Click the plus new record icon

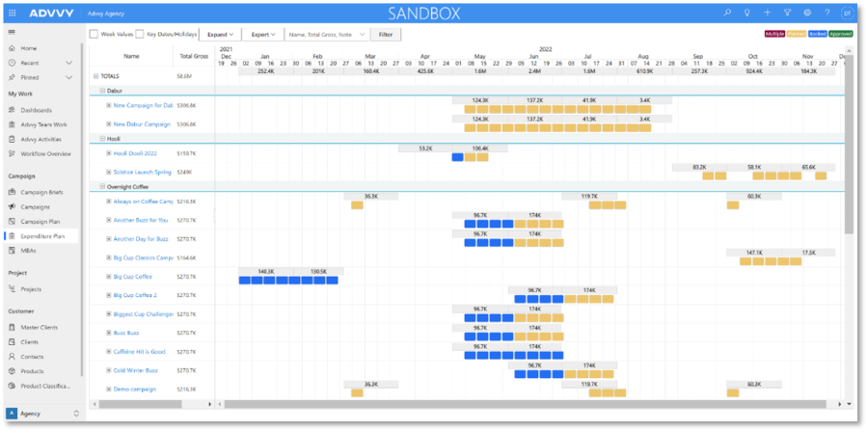pyautogui.click(x=767, y=13)
